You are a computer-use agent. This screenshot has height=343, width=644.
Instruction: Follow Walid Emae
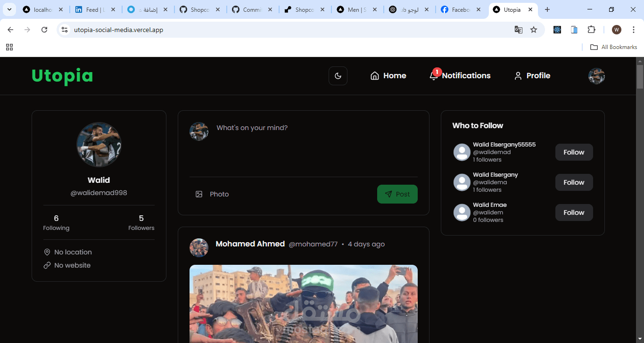(x=574, y=212)
